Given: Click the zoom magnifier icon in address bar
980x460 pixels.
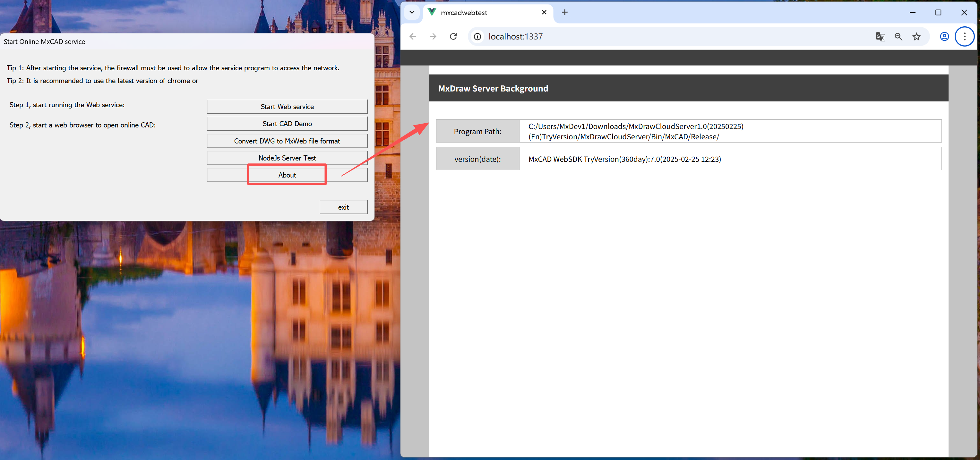Looking at the screenshot, I should click(x=898, y=37).
